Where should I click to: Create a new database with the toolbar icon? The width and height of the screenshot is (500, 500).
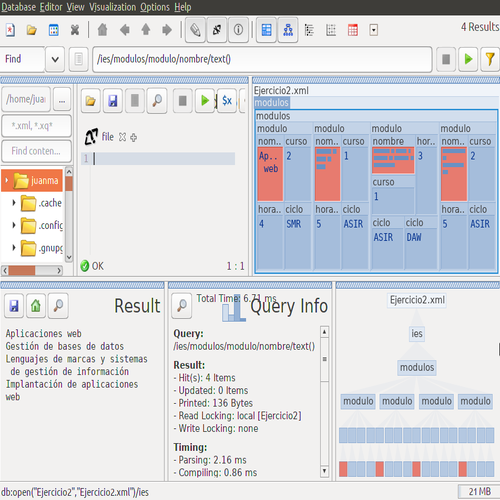pyautogui.click(x=10, y=30)
